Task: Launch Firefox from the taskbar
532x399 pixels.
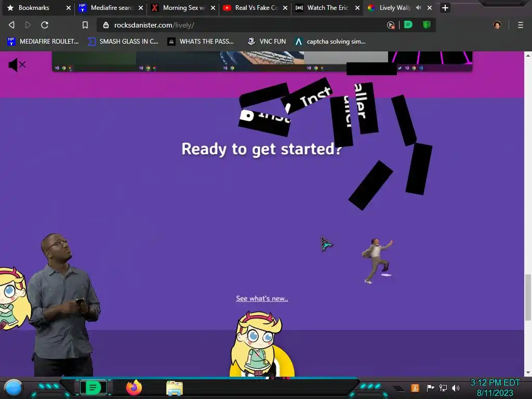Action: [134, 388]
